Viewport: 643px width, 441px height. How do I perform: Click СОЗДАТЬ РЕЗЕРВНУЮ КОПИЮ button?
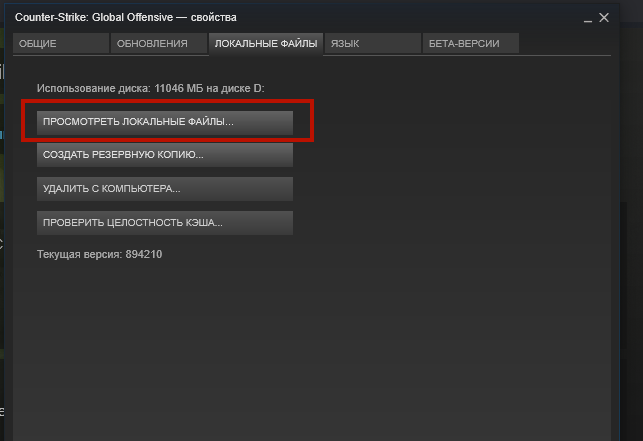coord(165,155)
